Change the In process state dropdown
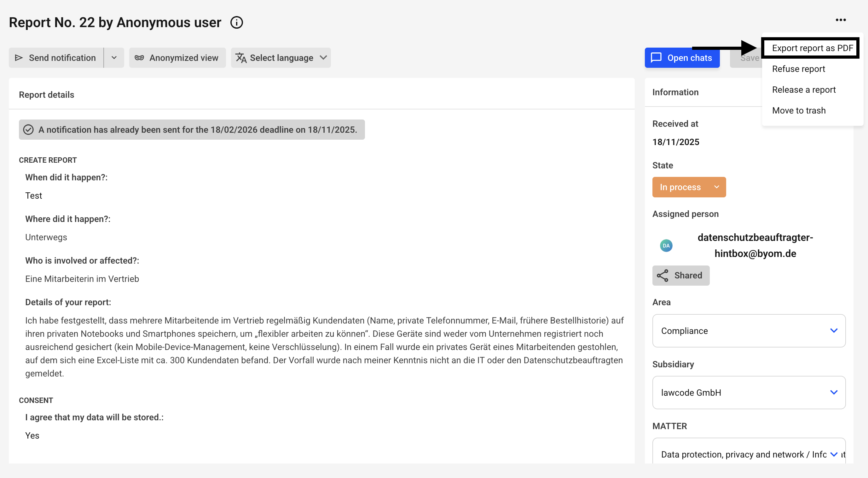The height and width of the screenshot is (478, 868). pos(689,187)
